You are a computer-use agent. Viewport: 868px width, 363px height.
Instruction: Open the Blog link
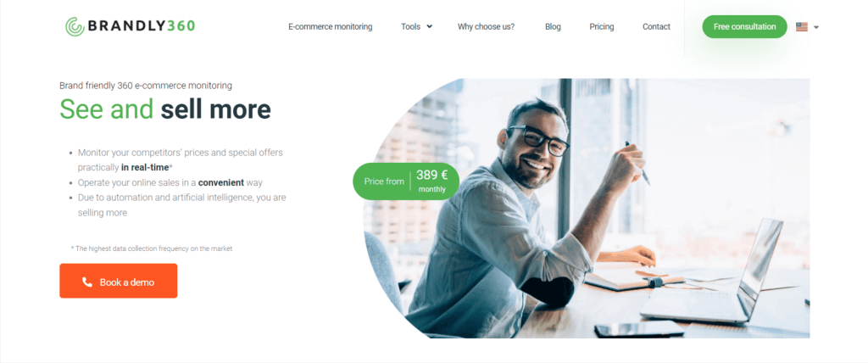point(553,26)
